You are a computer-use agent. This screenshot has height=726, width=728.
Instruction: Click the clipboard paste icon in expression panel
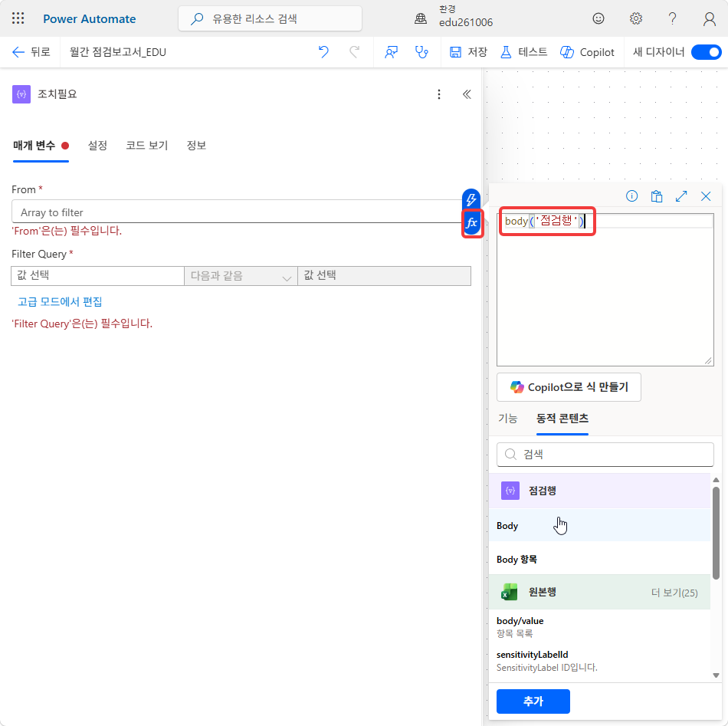pyautogui.click(x=657, y=196)
